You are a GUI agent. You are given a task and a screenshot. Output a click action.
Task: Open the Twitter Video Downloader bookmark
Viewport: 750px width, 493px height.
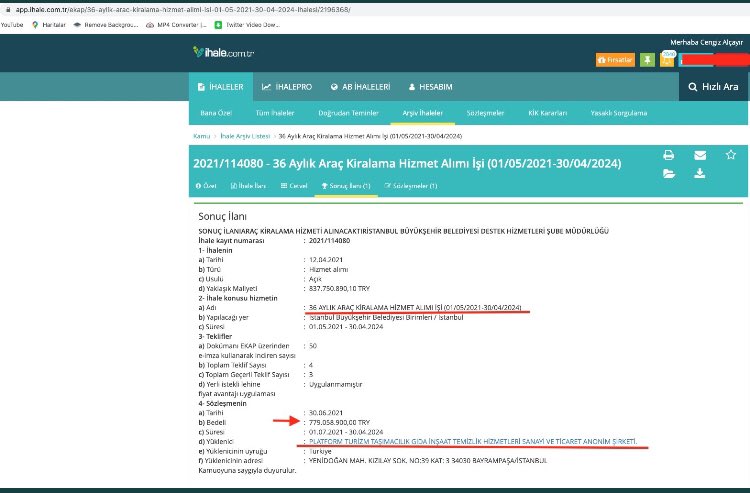pyautogui.click(x=247, y=25)
